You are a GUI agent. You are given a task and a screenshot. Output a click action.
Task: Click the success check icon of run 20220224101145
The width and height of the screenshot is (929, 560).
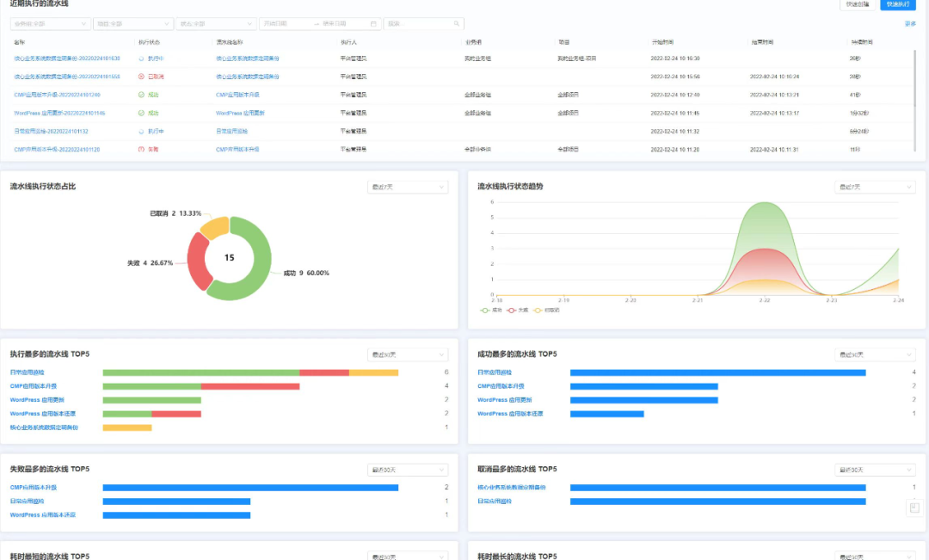[x=141, y=113]
